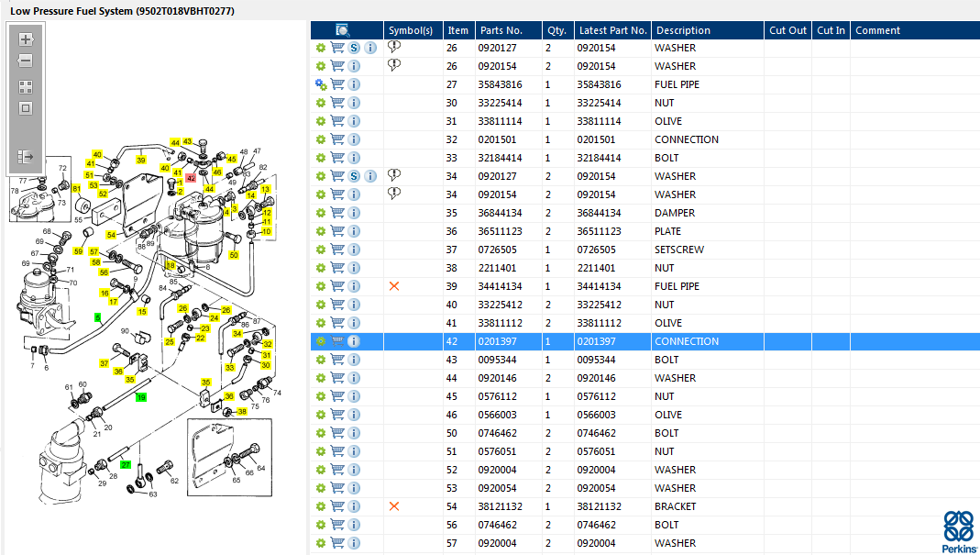Add part 0746462 item 50 BOLT to cart
The width and height of the screenshot is (980, 555).
click(x=337, y=433)
